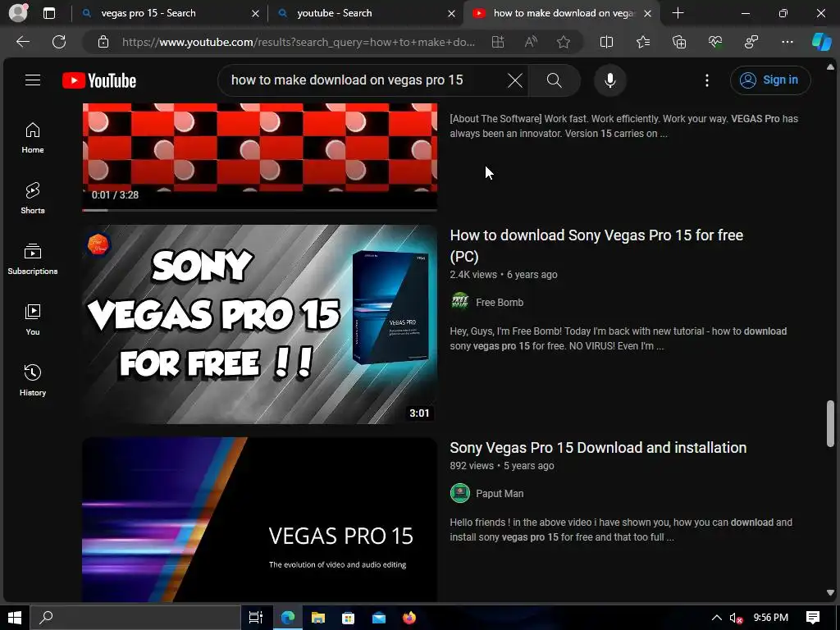Click the page vertical scrollbar thumb
This screenshot has width=840, height=630.
tap(830, 423)
